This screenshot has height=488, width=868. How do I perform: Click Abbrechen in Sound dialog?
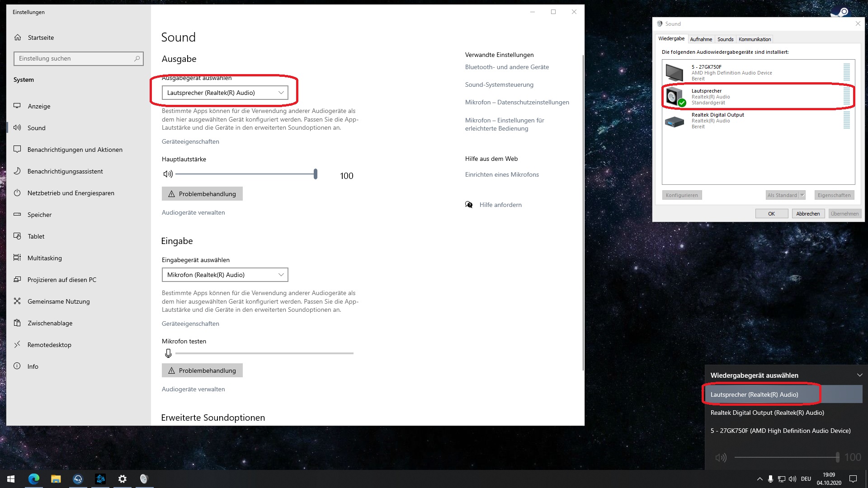pos(808,214)
